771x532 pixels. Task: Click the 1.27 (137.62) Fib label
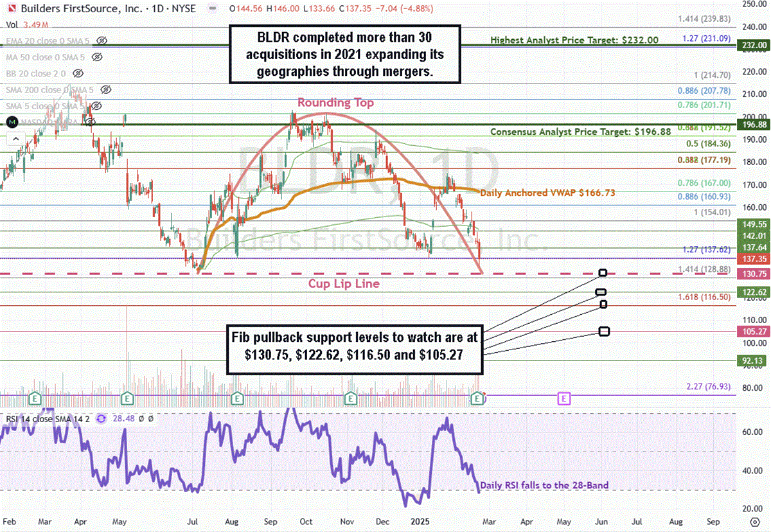coord(707,248)
